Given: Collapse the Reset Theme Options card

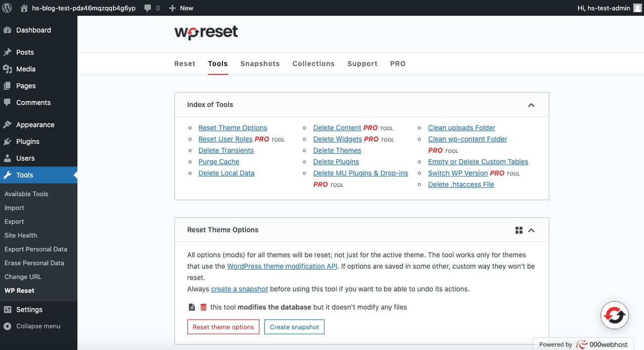Looking at the screenshot, I should (x=531, y=230).
